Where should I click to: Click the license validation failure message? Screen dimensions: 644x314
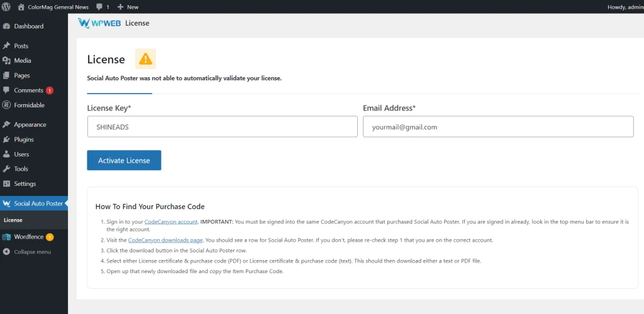[184, 78]
